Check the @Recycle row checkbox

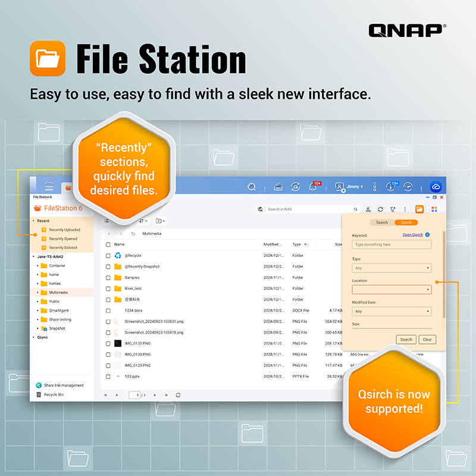point(108,256)
